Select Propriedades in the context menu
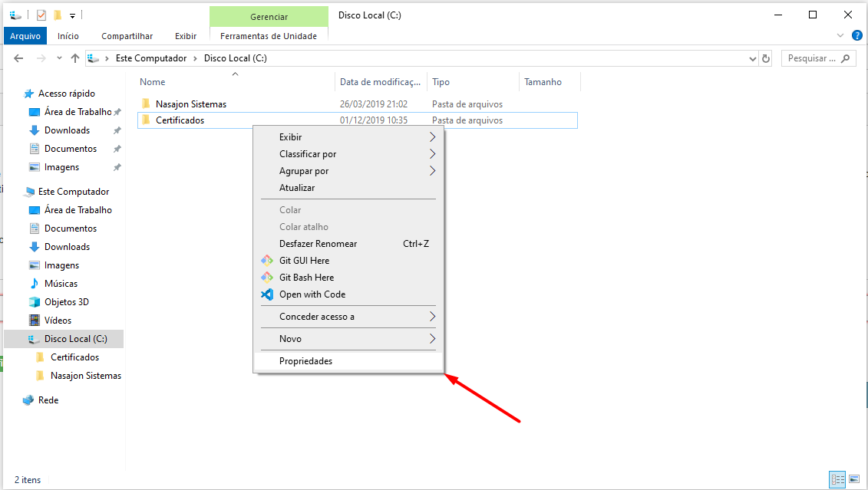The height and width of the screenshot is (490, 868). pos(305,361)
